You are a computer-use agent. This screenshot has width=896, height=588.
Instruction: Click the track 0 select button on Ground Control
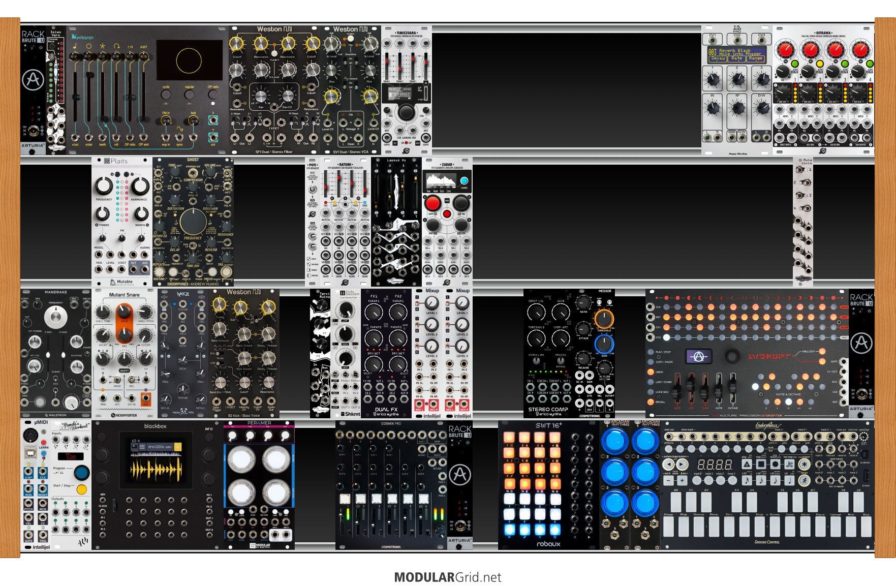[x=697, y=480]
